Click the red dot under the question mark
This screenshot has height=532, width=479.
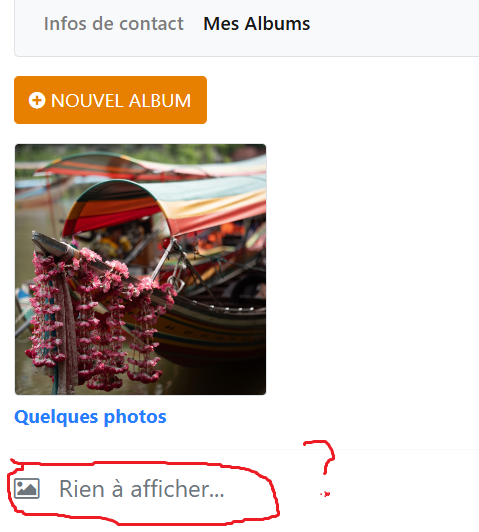tap(325, 494)
